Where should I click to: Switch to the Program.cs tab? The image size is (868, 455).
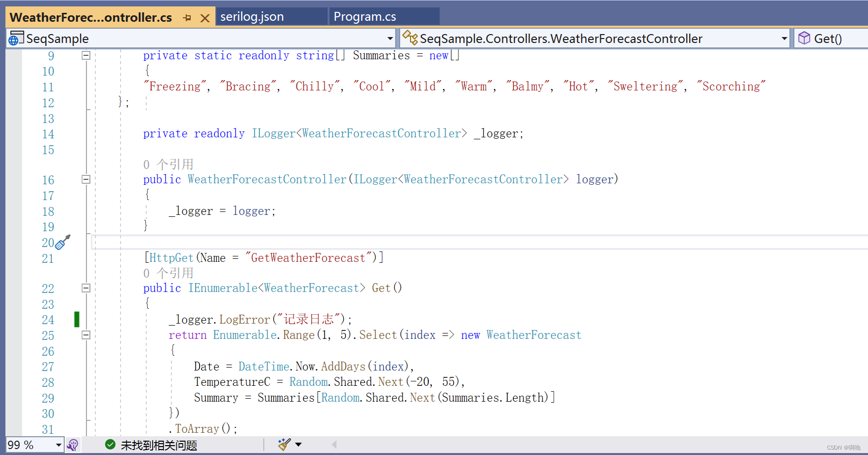click(x=384, y=17)
